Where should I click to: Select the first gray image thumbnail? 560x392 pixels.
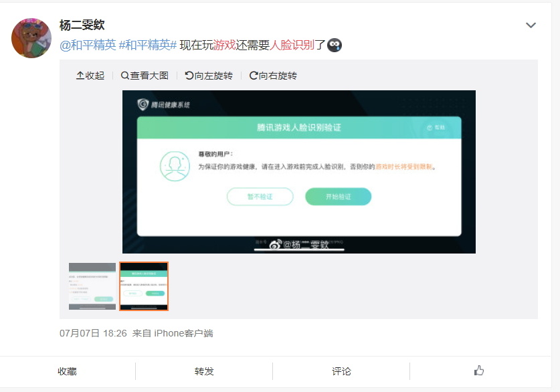pos(92,286)
